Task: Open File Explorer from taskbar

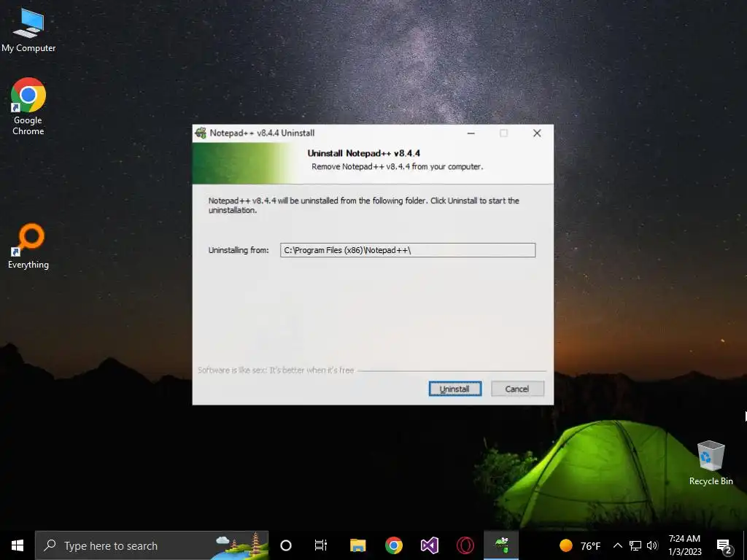Action: click(357, 545)
